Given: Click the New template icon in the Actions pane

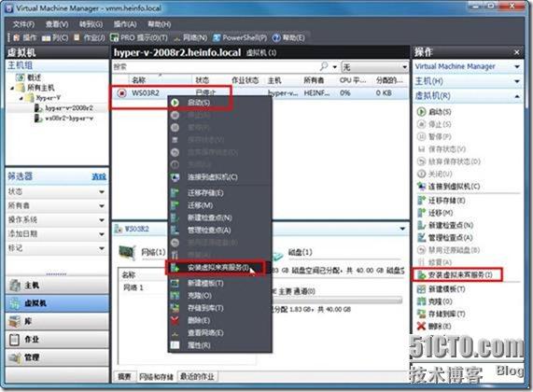Looking at the screenshot, I should [421, 289].
